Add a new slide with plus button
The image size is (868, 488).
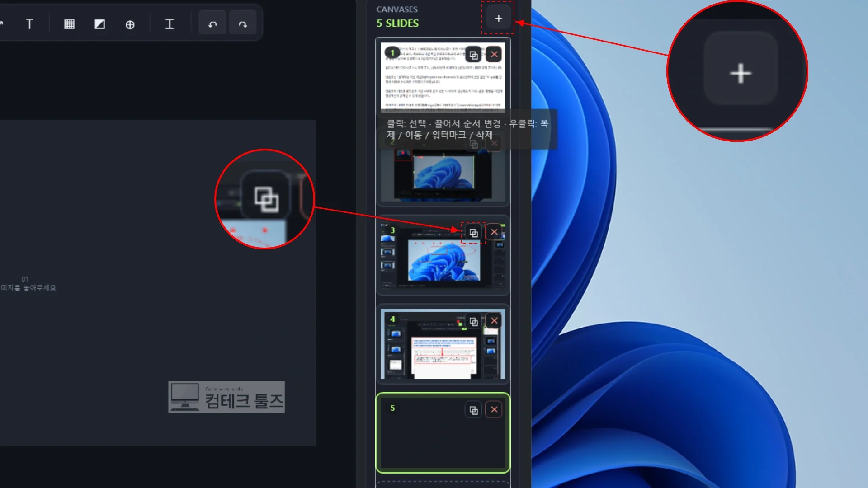tap(498, 18)
